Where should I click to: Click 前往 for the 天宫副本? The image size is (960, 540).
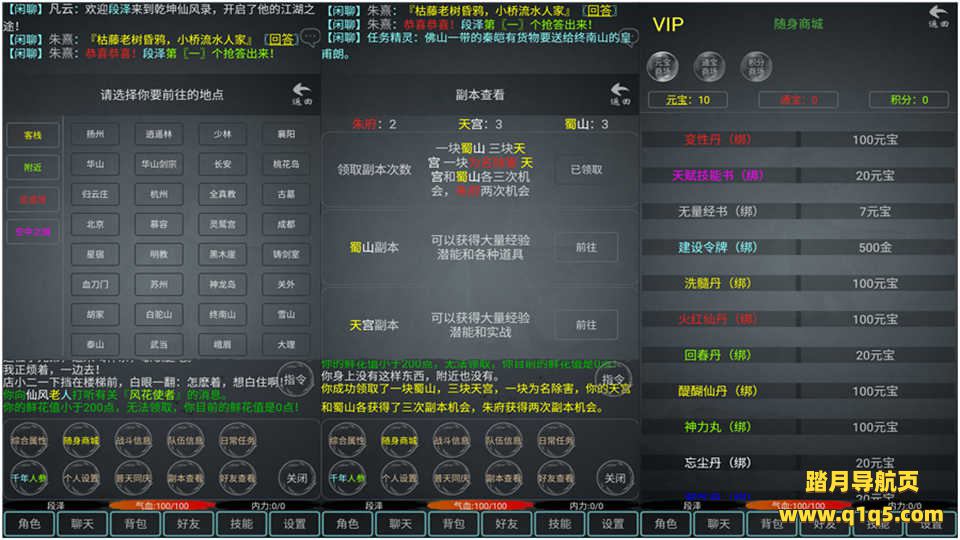click(586, 325)
